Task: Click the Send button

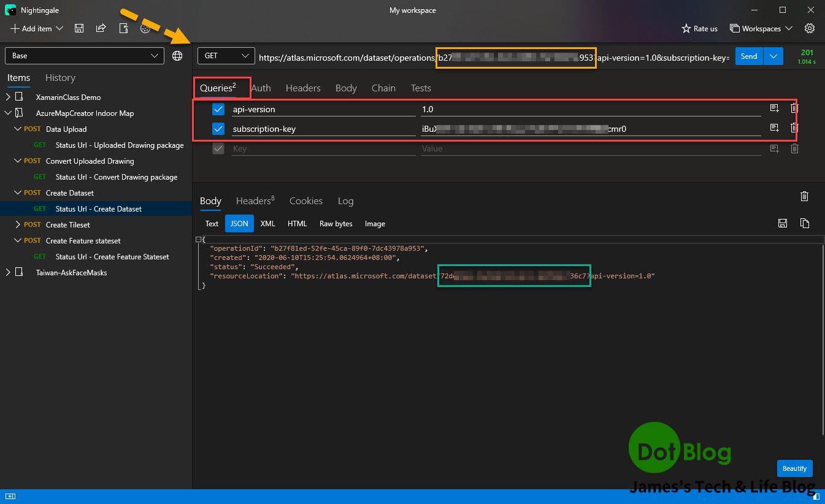Action: 749,56
